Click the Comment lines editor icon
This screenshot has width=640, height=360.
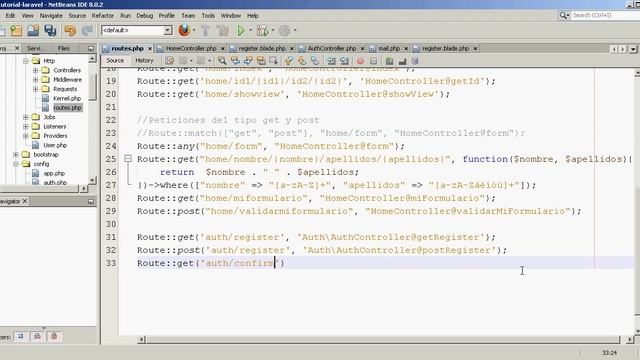point(389,61)
